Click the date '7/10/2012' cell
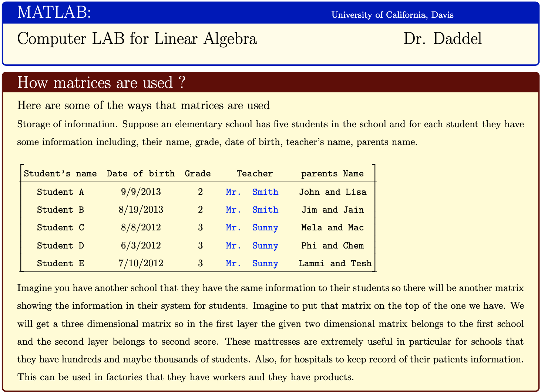541x392 pixels. [141, 263]
